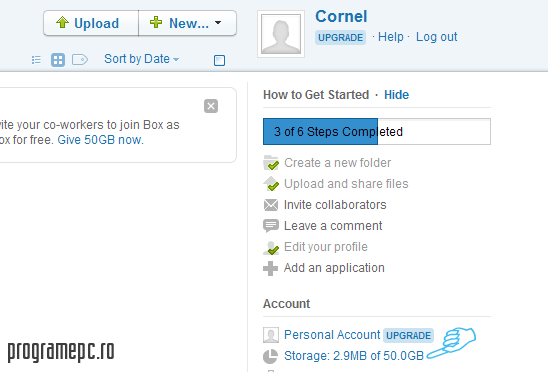
Task: Hide the How to Get Started panel
Action: click(x=396, y=95)
